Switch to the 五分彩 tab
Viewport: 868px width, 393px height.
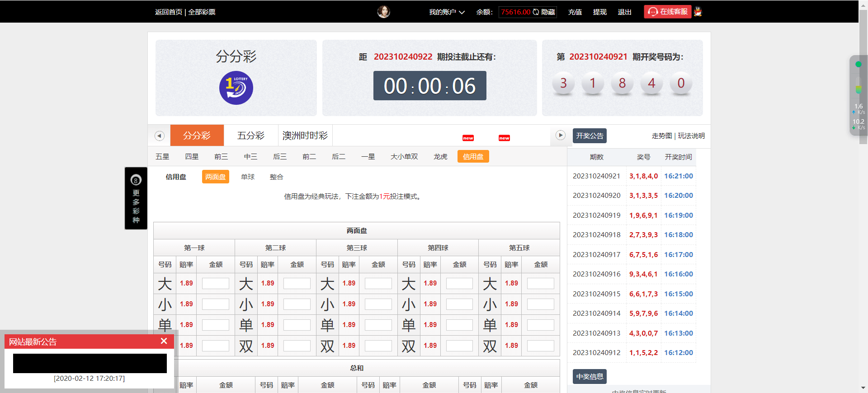251,136
